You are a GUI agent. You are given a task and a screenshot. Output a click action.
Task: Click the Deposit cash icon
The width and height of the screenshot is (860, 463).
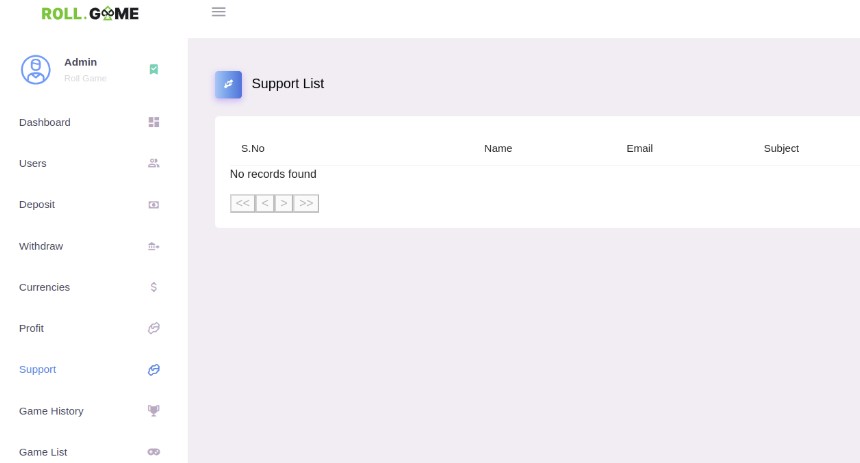[154, 205]
